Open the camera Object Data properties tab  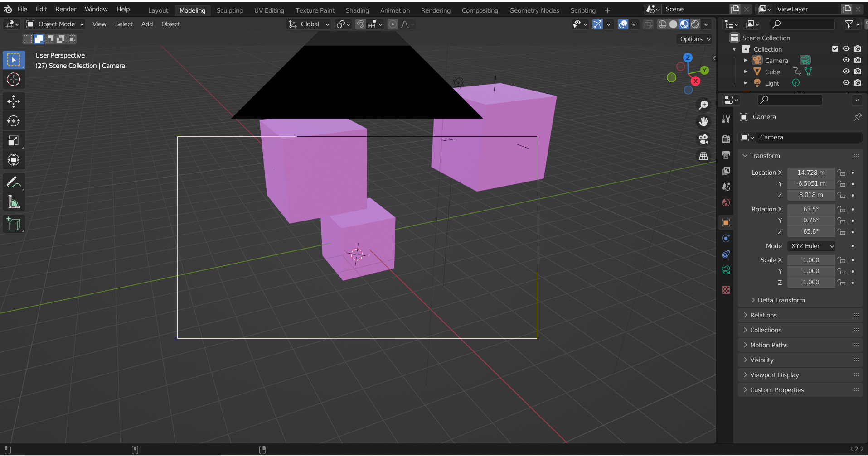pyautogui.click(x=726, y=270)
